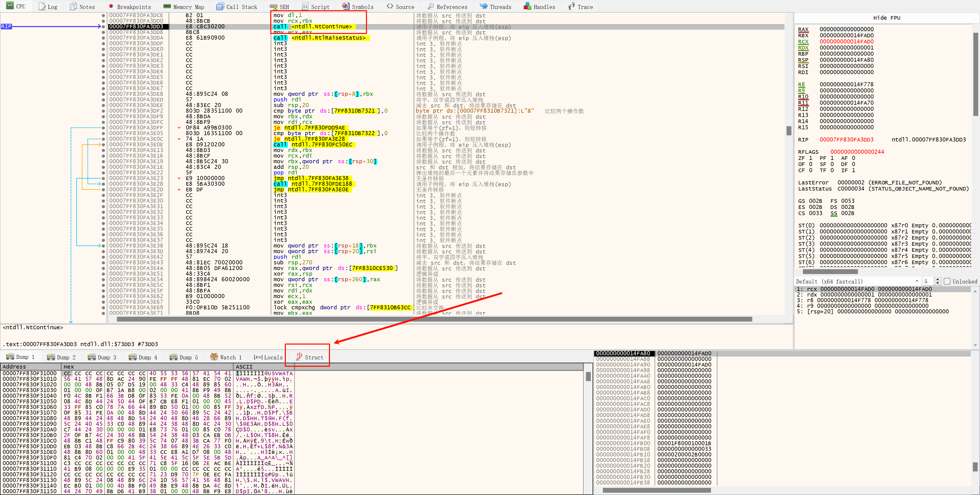
Task: Toggle breakpoint bullet at 00007FF830FA3DDA
Action: coord(103,38)
